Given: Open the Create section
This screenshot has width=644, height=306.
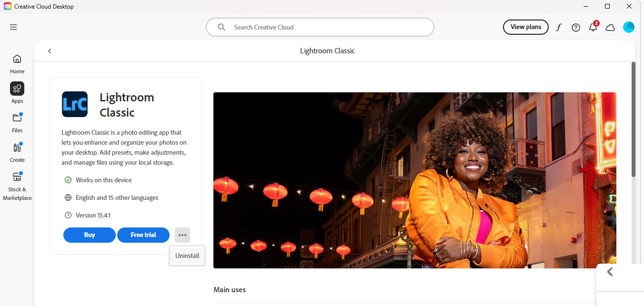Looking at the screenshot, I should (17, 152).
